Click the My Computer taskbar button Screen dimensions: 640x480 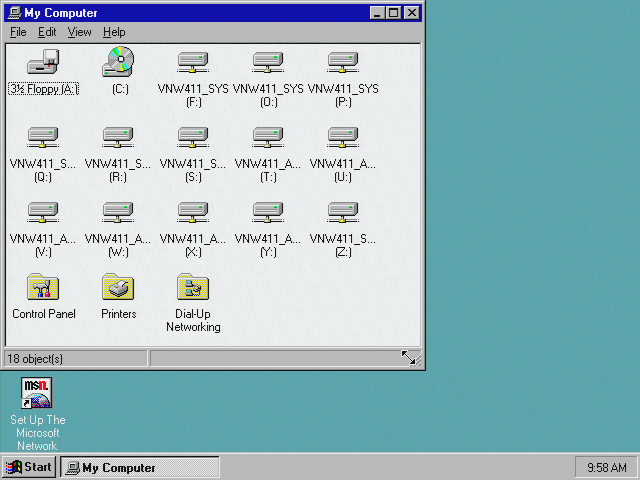coord(140,467)
